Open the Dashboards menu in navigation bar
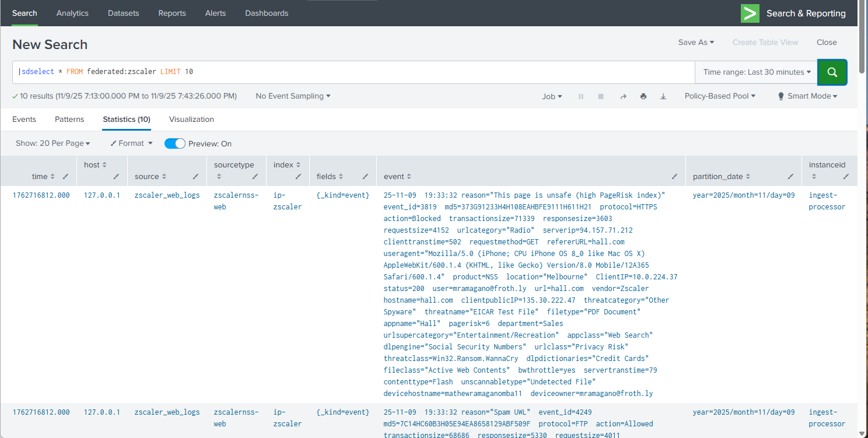 click(267, 13)
